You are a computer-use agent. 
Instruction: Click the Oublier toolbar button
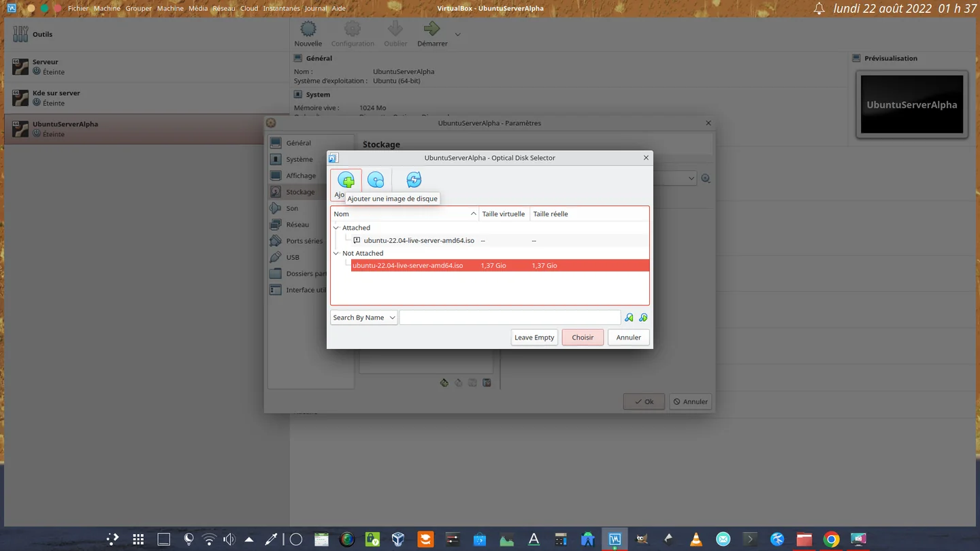(395, 34)
